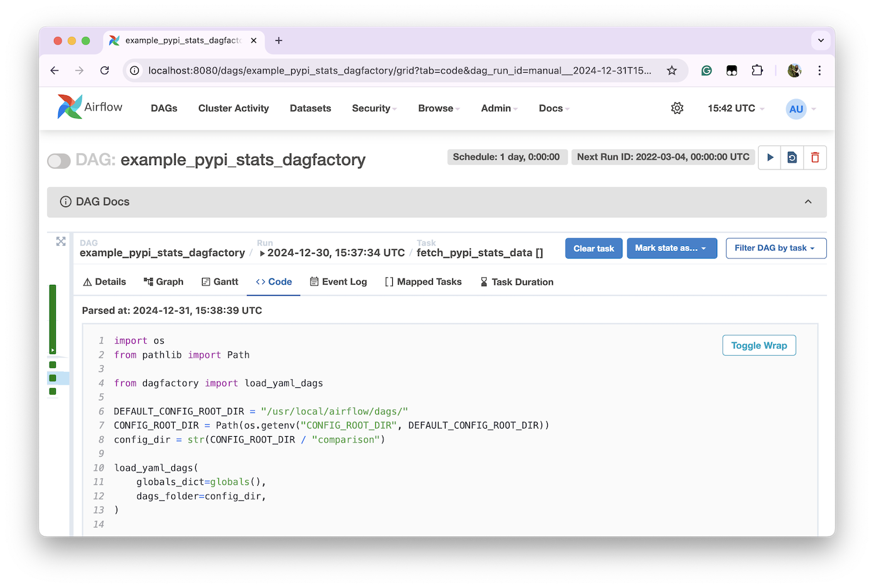
Task: Reload the page in the browser
Action: [105, 70]
